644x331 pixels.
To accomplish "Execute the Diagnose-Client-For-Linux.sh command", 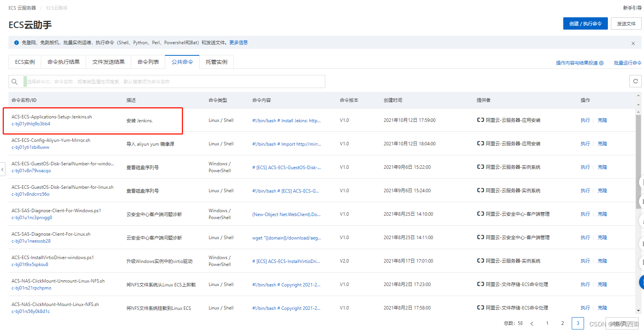I will click(585, 238).
